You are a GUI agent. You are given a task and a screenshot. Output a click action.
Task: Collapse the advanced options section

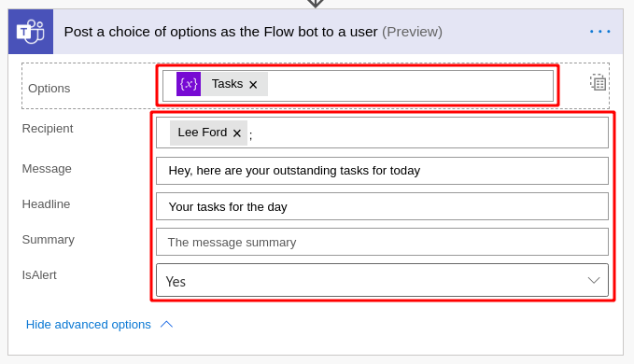coord(88,325)
